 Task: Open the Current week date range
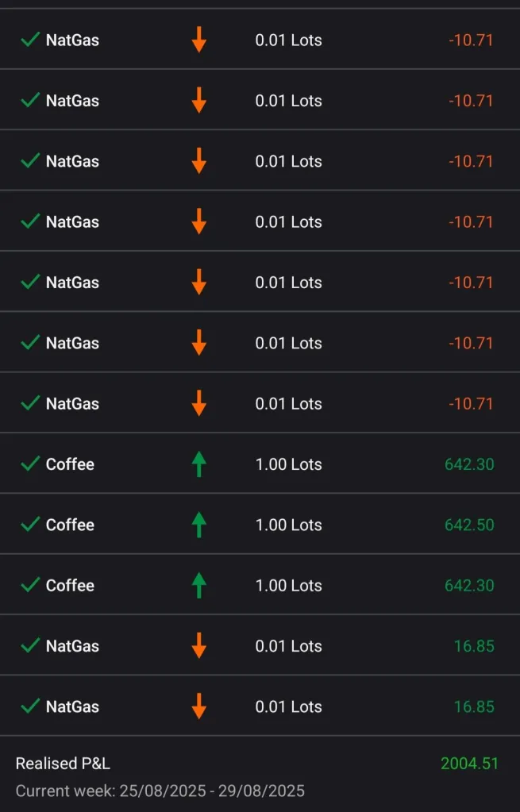click(x=160, y=791)
